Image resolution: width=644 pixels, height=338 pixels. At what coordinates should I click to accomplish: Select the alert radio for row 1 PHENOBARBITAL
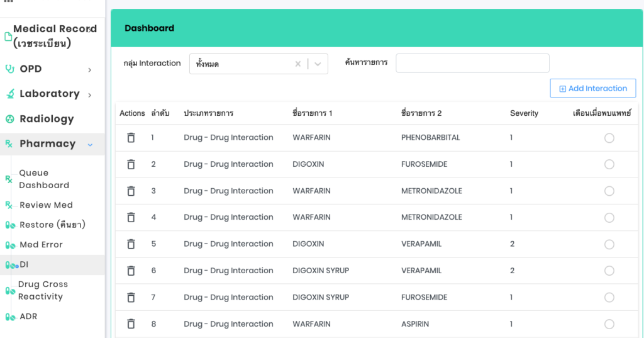click(x=609, y=138)
